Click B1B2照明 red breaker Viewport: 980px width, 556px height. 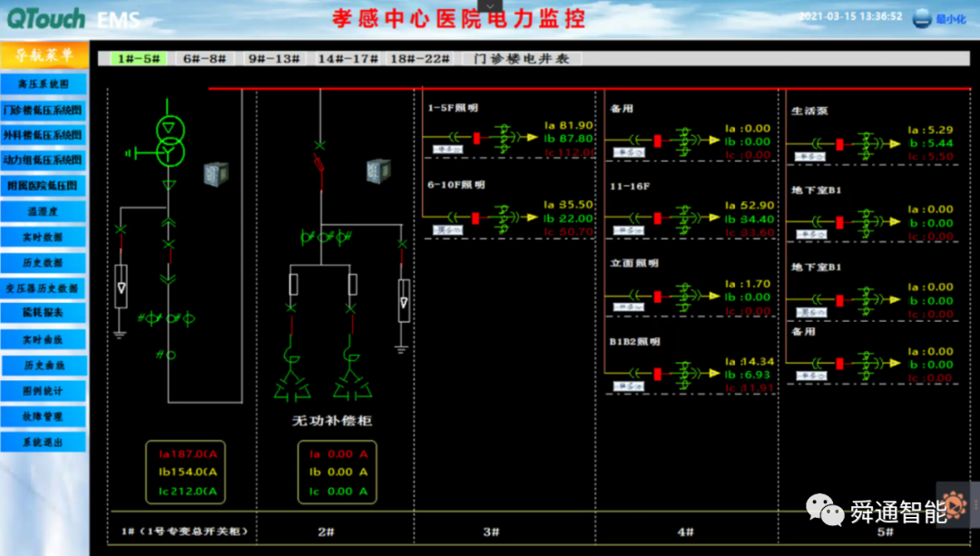pos(658,375)
